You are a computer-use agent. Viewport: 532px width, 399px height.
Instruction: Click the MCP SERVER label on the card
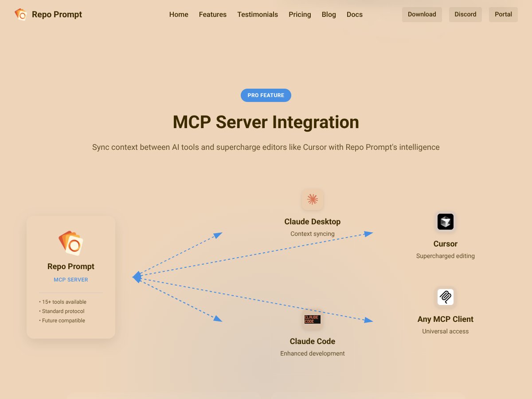pos(71,279)
